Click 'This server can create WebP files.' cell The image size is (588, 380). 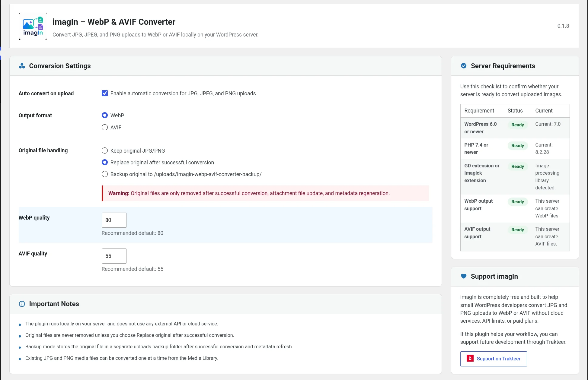coord(547,208)
